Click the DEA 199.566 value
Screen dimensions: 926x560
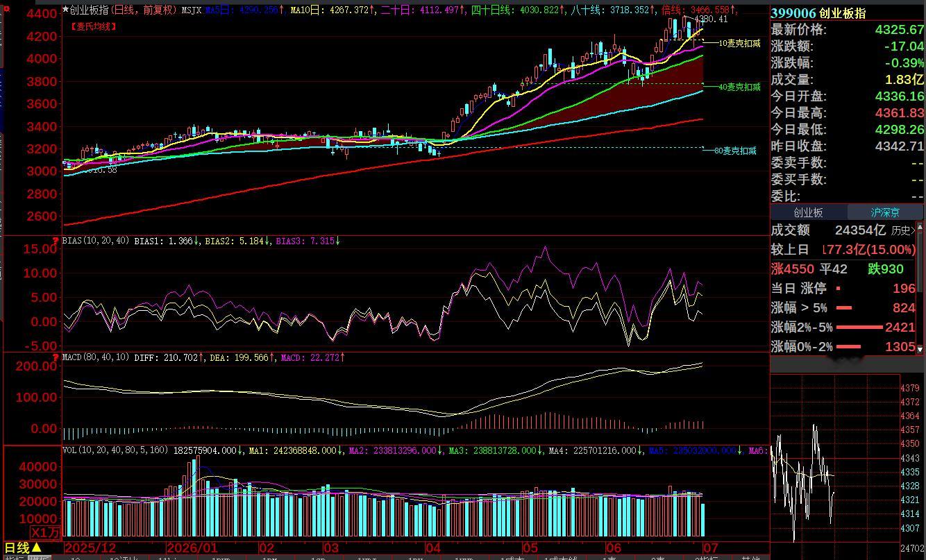click(243, 357)
